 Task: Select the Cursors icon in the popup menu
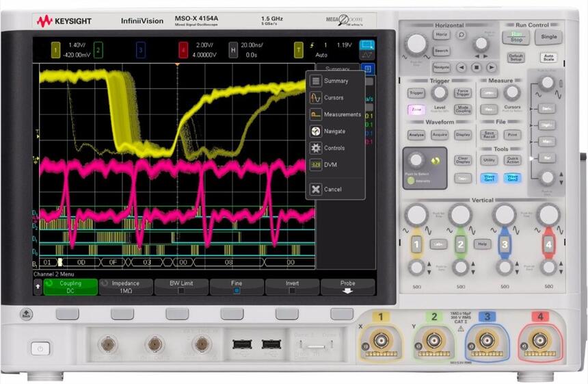pos(316,98)
